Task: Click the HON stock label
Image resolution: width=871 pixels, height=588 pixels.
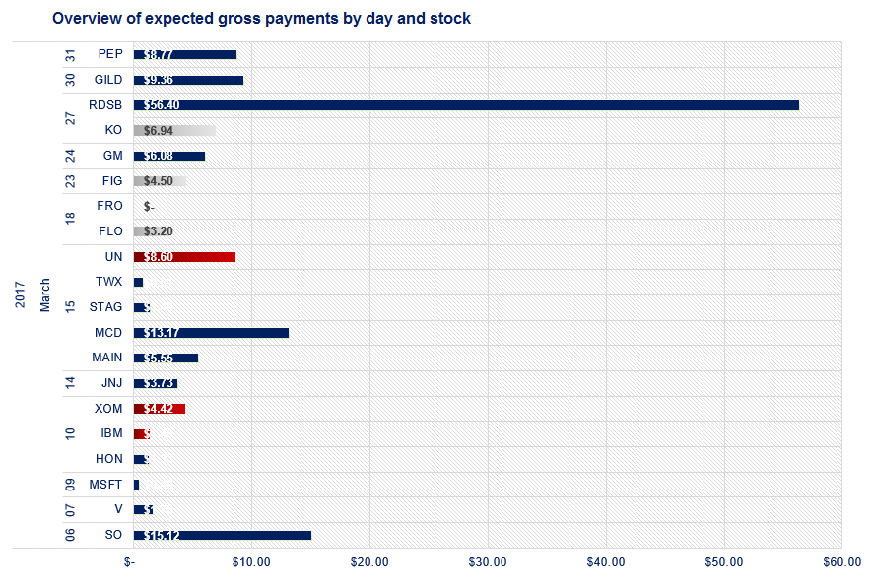Action: point(108,459)
